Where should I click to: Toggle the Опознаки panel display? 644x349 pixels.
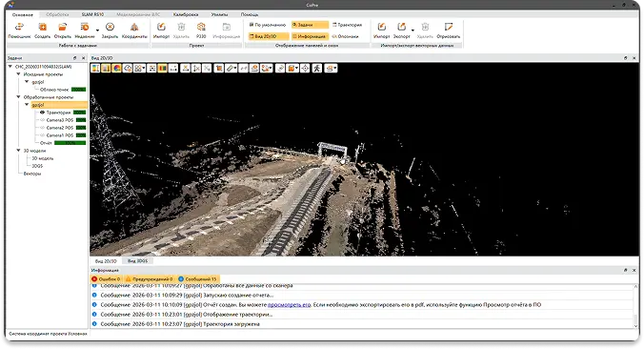[346, 36]
